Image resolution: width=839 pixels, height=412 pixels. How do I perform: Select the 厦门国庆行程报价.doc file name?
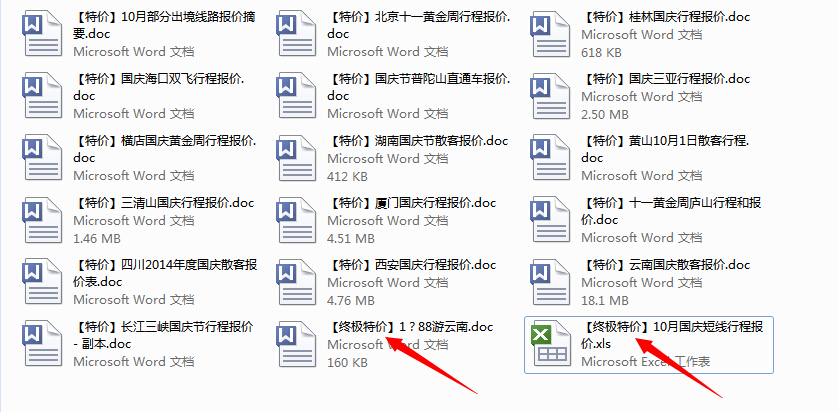point(412,203)
